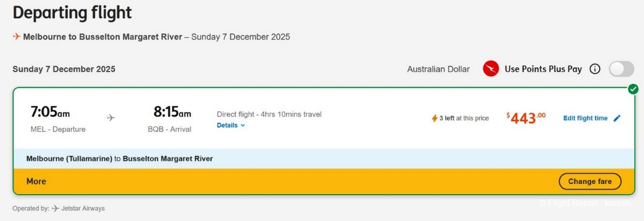Click the Qantas red kangaroo logo
The width and height of the screenshot is (644, 221).
(491, 69)
